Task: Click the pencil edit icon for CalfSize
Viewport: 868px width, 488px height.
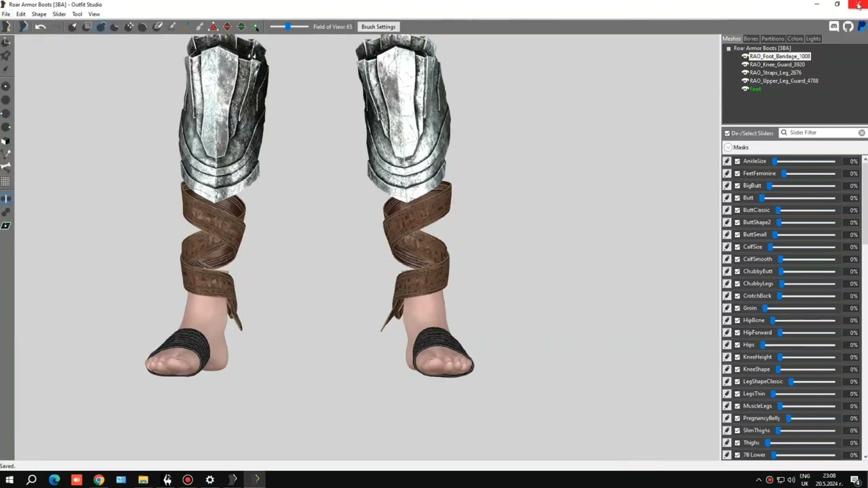Action: pyautogui.click(x=727, y=247)
